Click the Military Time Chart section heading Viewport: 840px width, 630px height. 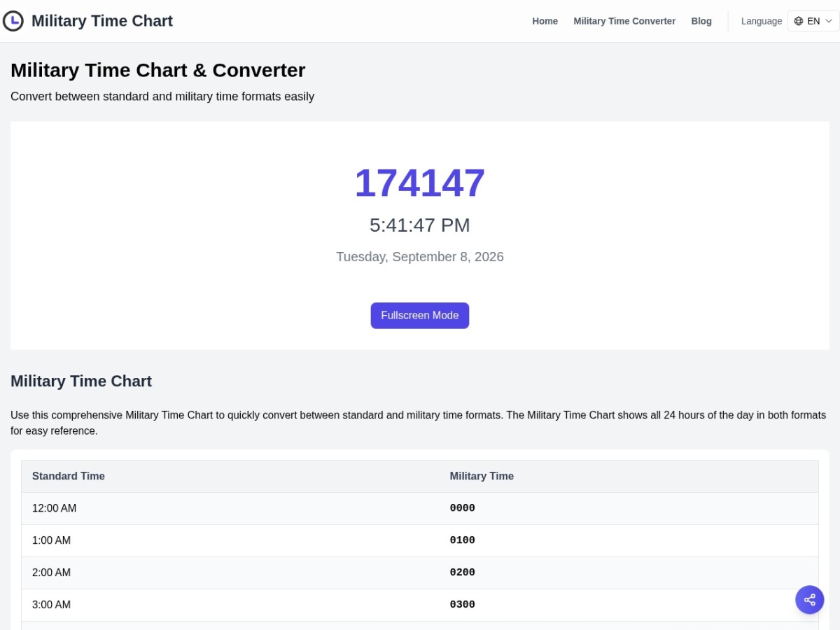81,381
